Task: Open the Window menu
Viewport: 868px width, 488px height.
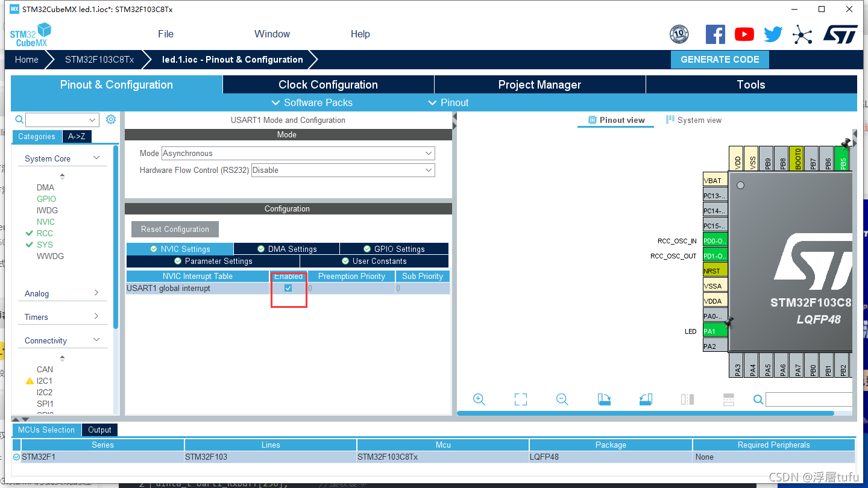Action: 272,34
